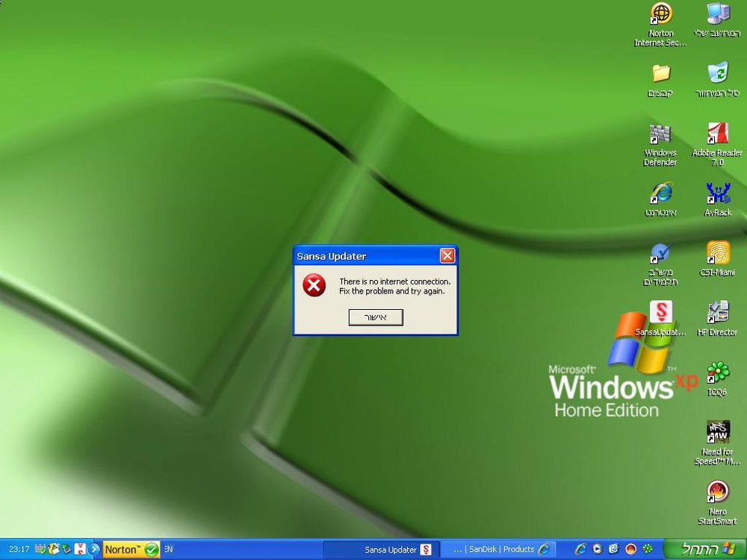The image size is (747, 560).
Task: Launch Nero from quick launch bar
Action: (x=630, y=549)
